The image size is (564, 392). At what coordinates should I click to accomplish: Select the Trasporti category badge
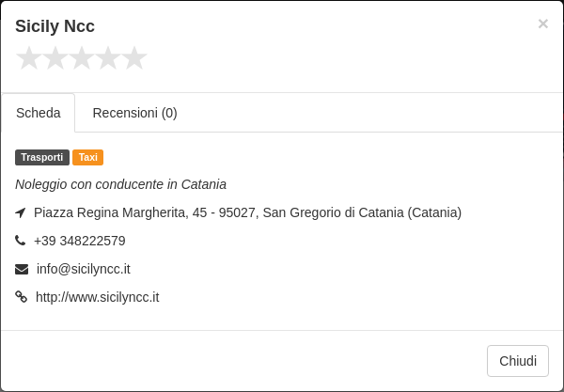tap(42, 157)
